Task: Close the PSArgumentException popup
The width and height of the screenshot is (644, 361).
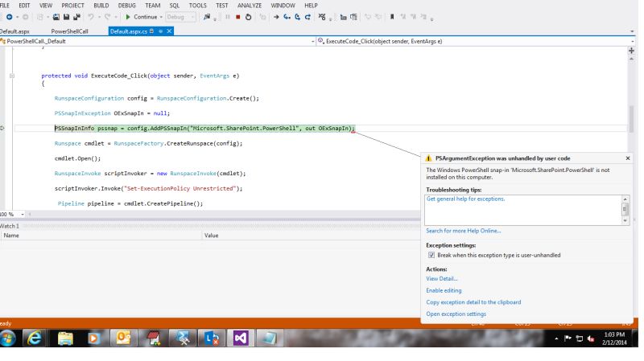Action: [x=628, y=158]
